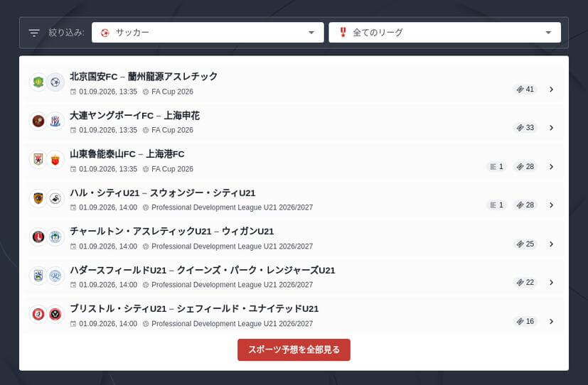The width and height of the screenshot is (588, 385).
Task: Click the 16 tips badge on the Bristol City match
Action: pyautogui.click(x=525, y=321)
